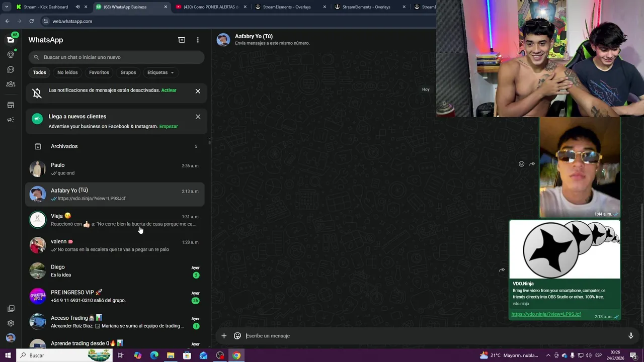Open the profile avatar in the sidebar

(x=11, y=338)
